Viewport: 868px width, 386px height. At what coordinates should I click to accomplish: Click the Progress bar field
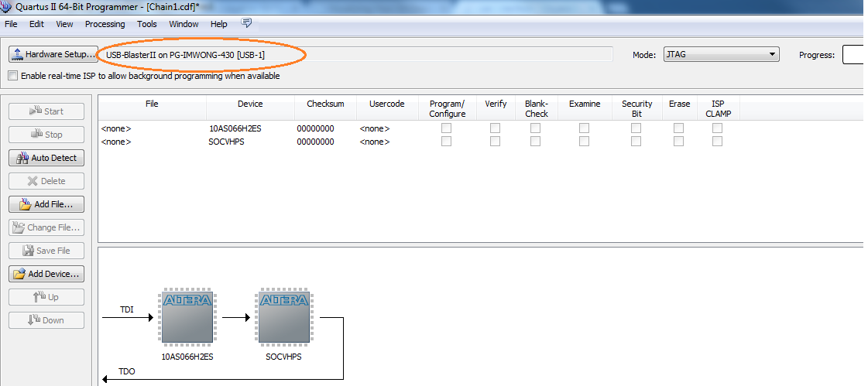pos(853,55)
